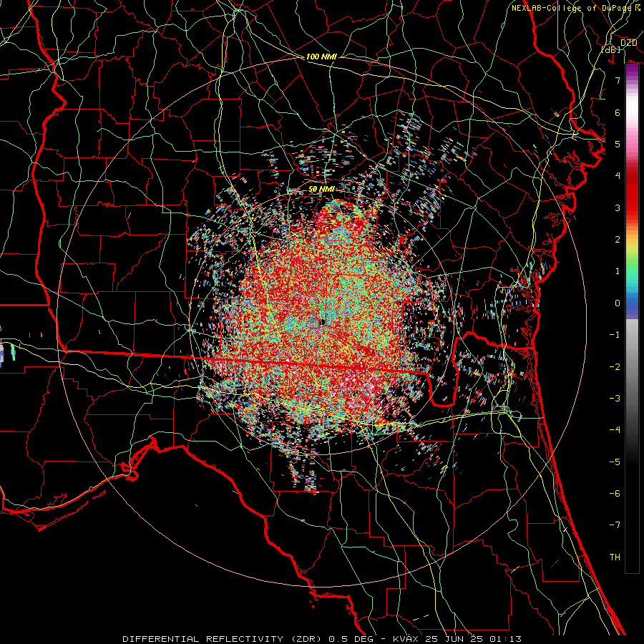Click the 3 value on the color scale
644x644 pixels.
[618, 208]
